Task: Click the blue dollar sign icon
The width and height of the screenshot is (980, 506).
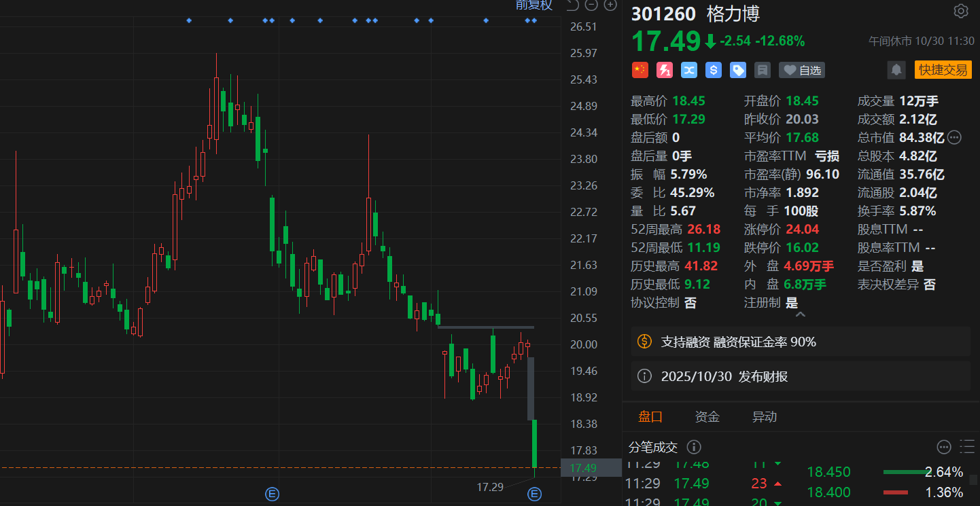Action: (x=713, y=70)
